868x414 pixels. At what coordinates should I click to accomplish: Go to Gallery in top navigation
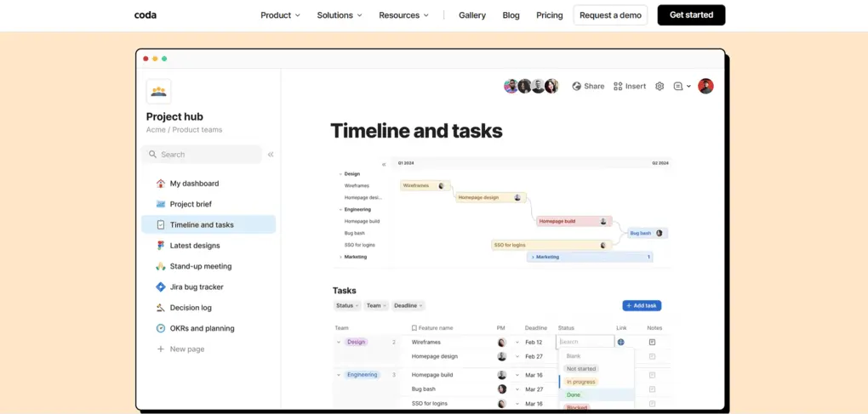[472, 15]
